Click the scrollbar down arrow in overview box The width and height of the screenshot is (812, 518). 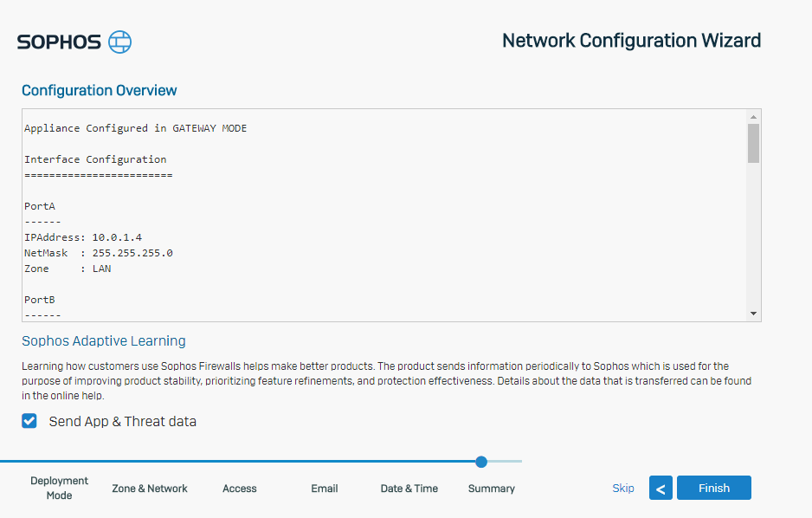pos(753,314)
